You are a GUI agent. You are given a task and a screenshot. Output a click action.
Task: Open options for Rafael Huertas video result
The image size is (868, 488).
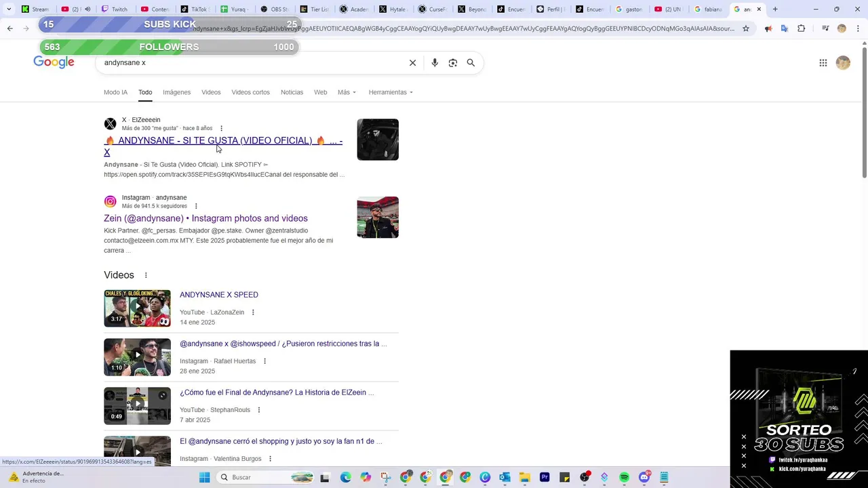(x=264, y=361)
